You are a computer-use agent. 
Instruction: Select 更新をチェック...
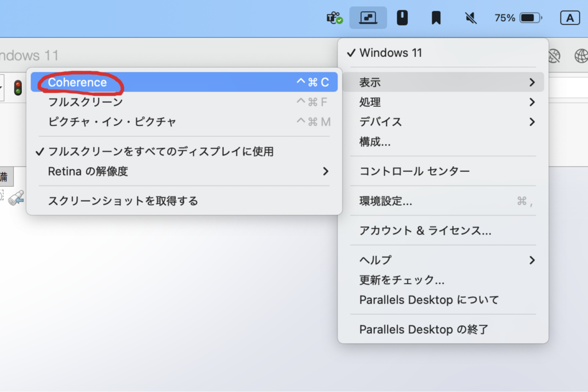click(x=443, y=280)
